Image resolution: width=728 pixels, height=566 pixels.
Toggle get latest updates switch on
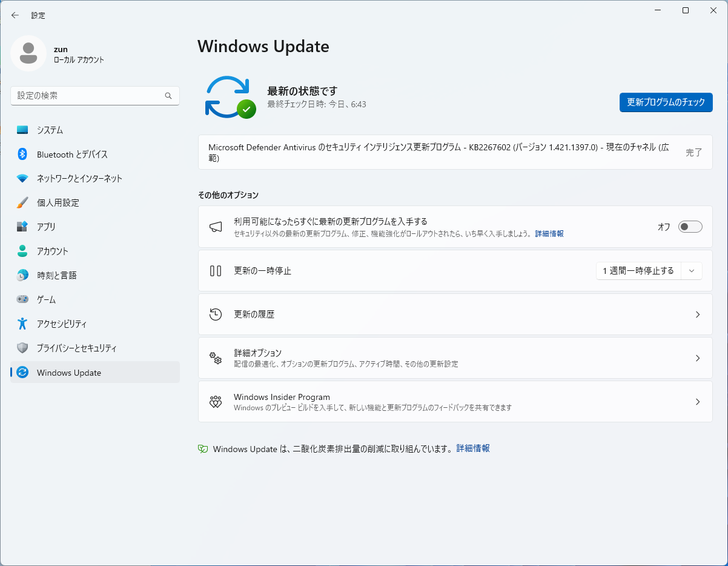click(690, 227)
